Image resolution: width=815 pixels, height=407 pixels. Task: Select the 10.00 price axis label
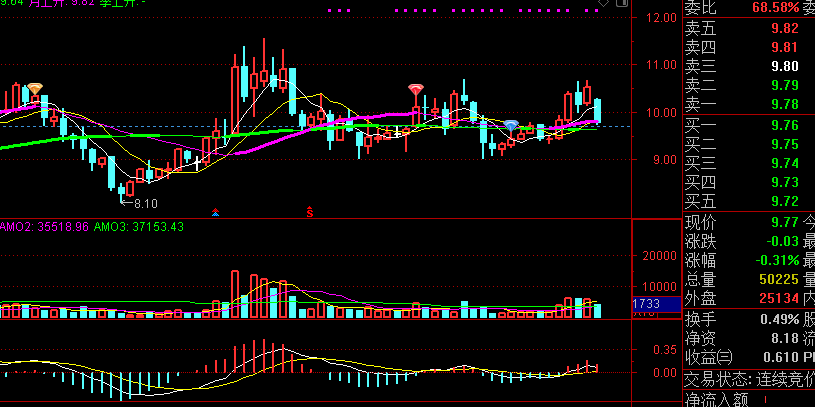tap(661, 112)
